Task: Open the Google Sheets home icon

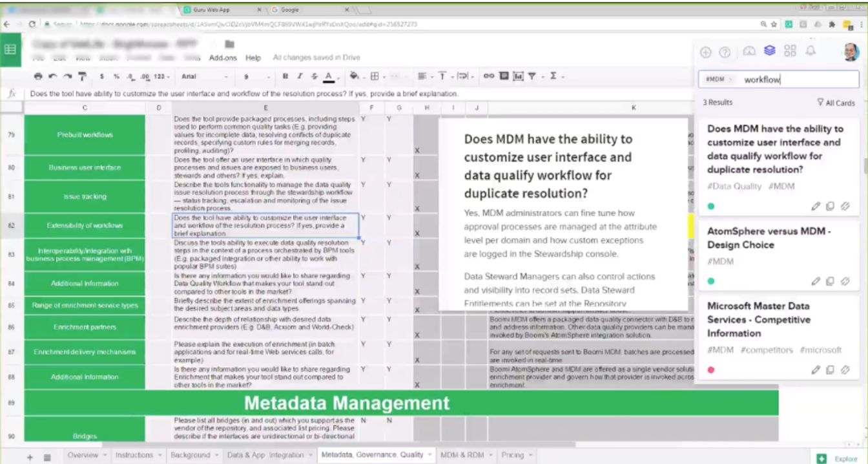Action: coord(10,50)
